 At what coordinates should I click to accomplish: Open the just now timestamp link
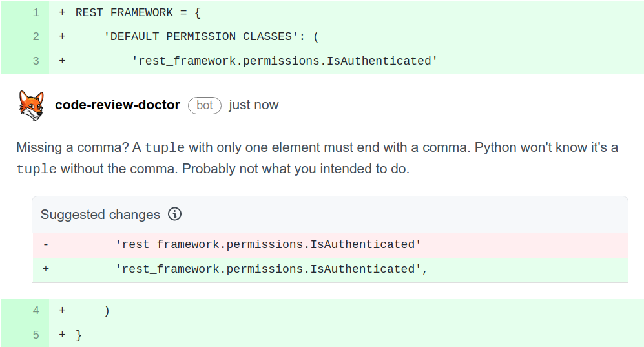[x=253, y=105]
